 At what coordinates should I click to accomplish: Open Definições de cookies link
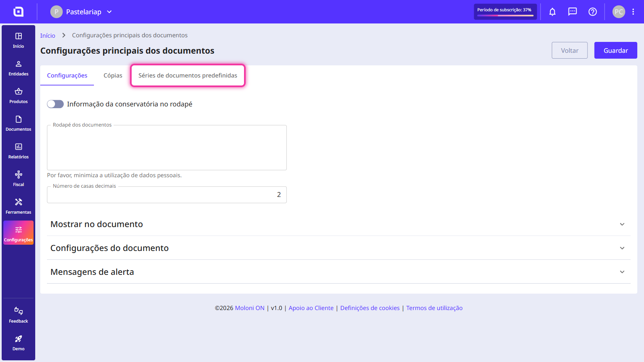[x=370, y=308]
